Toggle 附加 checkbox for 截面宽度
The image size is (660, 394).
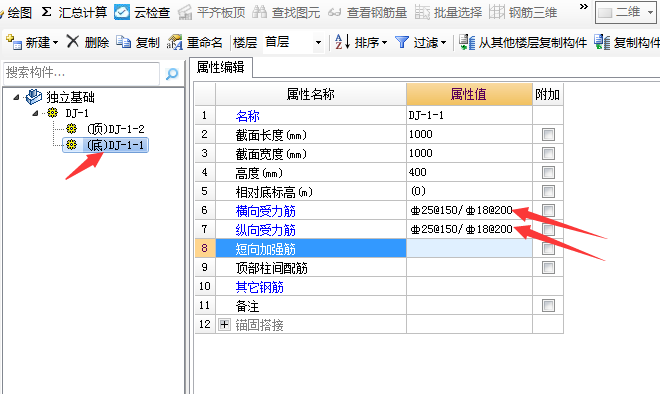[x=548, y=154]
